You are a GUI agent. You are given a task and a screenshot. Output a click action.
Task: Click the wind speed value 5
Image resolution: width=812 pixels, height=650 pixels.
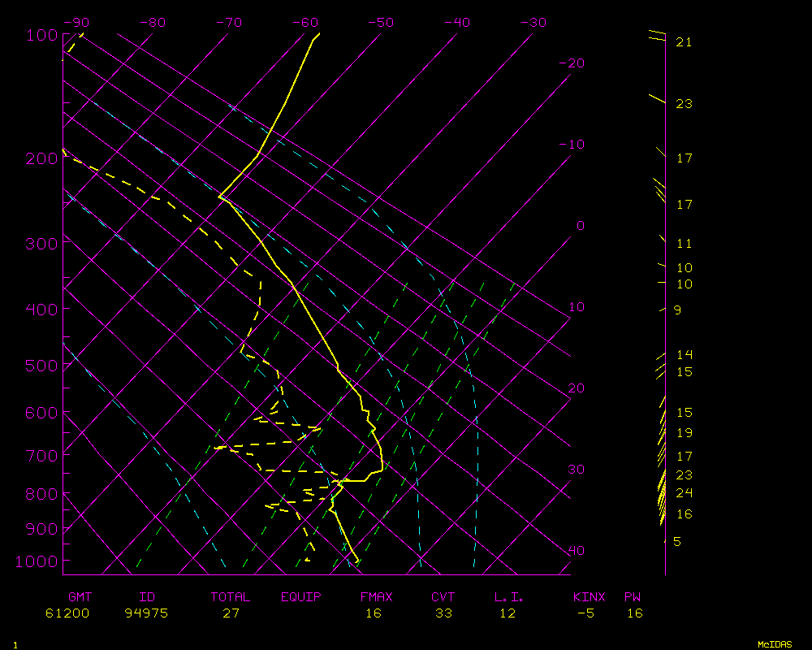677,542
